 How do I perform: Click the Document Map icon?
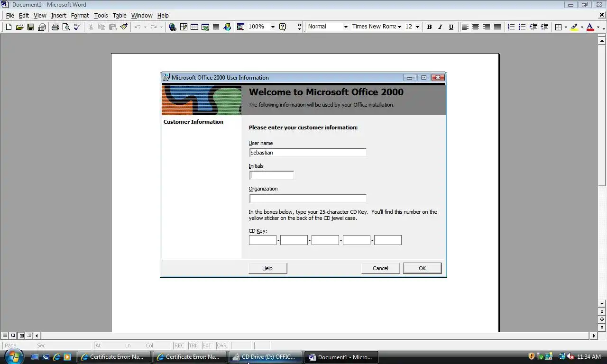240,27
